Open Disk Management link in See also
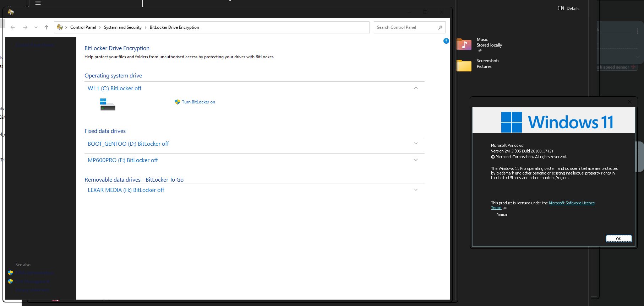 [x=33, y=281]
